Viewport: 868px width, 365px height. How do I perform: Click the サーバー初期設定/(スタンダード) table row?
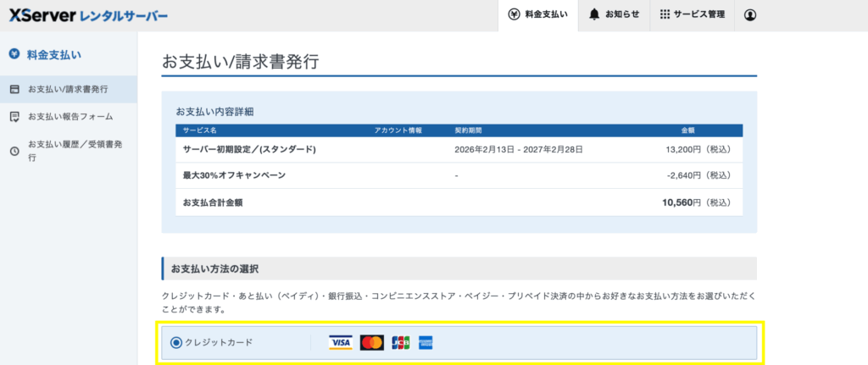click(x=458, y=150)
